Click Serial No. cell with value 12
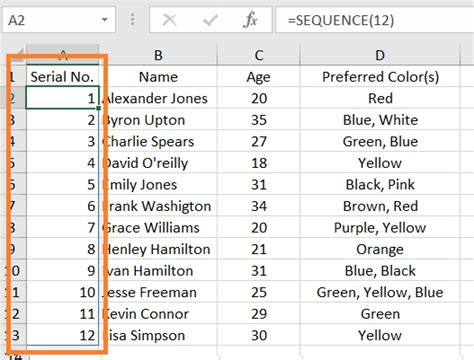This screenshot has height=360, width=474. click(x=63, y=335)
